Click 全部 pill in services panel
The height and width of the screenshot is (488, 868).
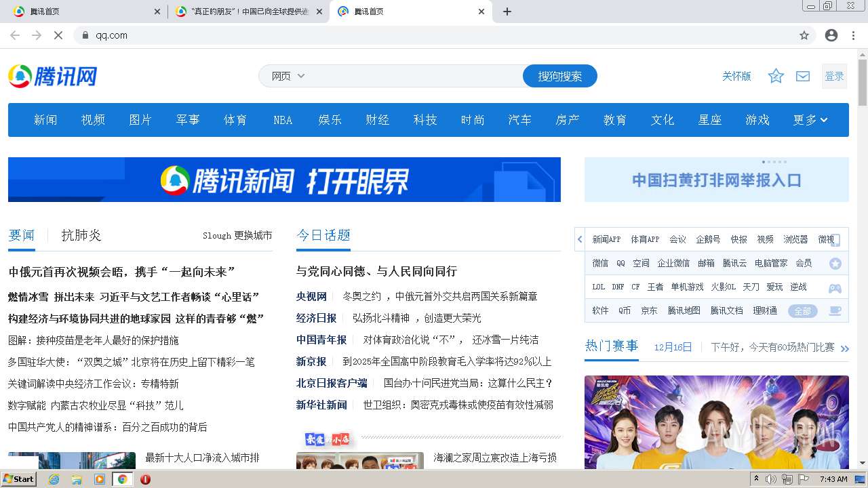[802, 311]
